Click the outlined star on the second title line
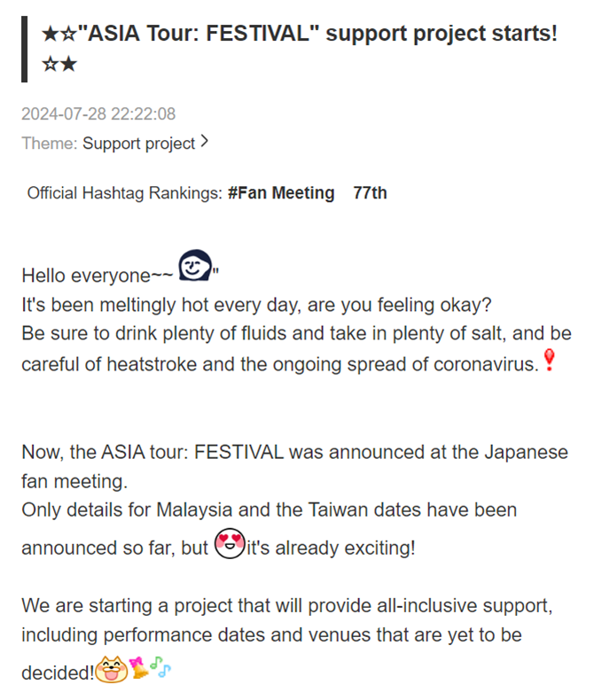Viewport: 594px width, 700px height. [x=50, y=64]
